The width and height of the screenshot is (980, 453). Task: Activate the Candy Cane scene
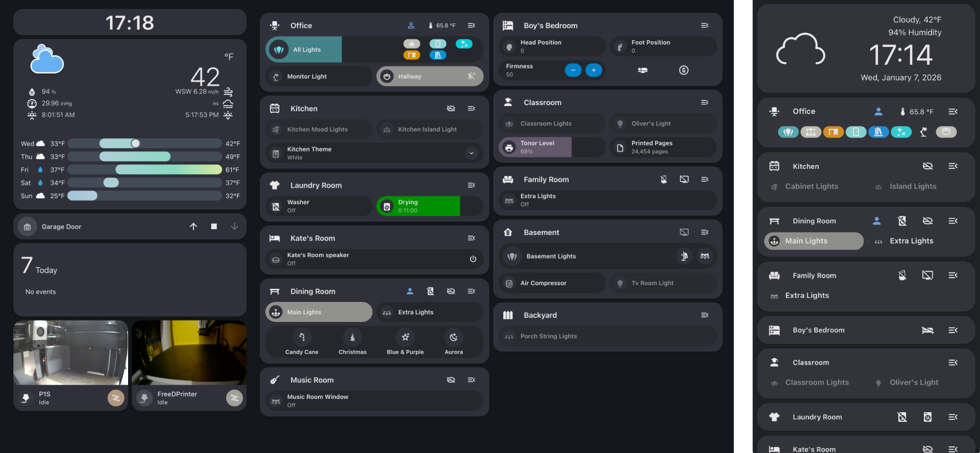coord(302,342)
